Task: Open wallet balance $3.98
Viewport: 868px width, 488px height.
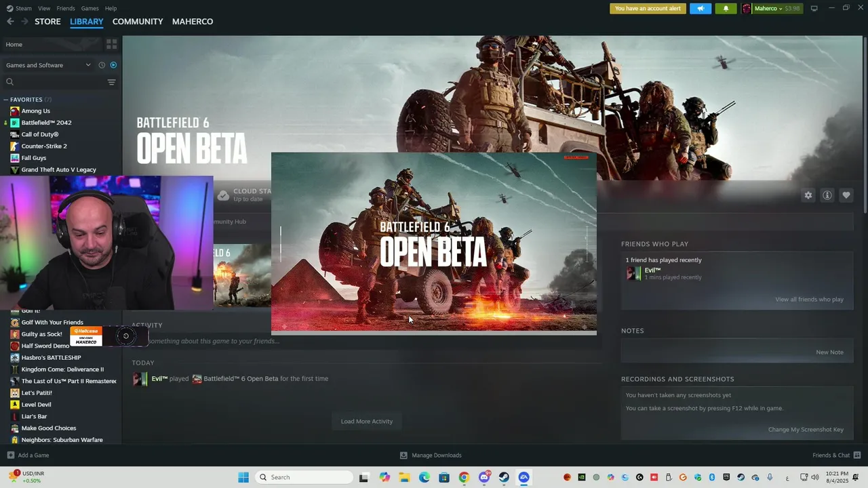Action: point(793,9)
